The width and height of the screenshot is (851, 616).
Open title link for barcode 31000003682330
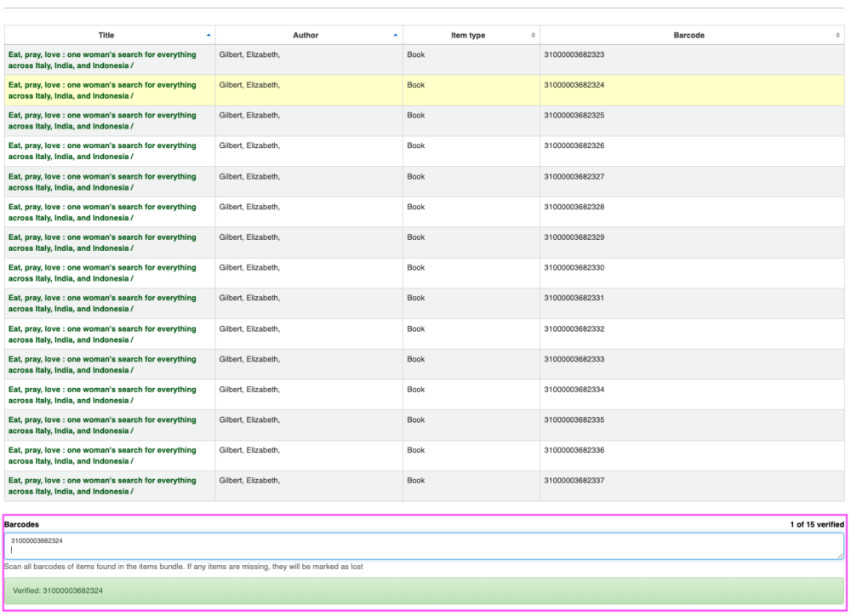click(102, 273)
